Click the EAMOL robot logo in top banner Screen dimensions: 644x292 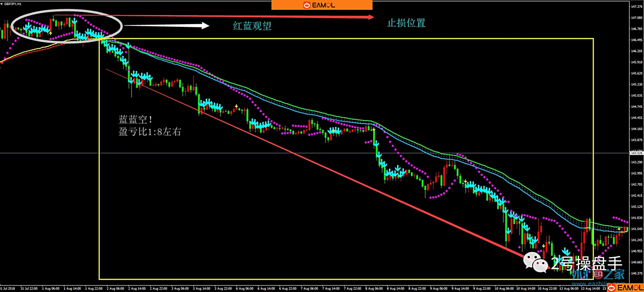pos(307,5)
